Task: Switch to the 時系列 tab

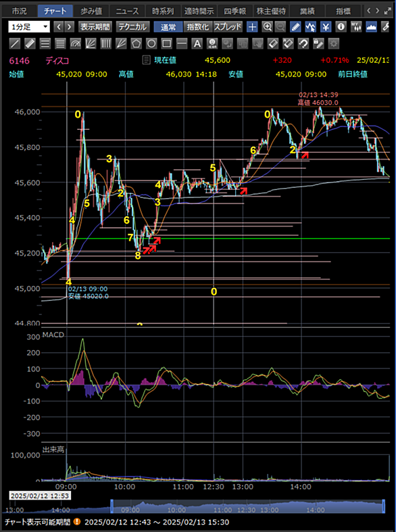Action: point(163,11)
